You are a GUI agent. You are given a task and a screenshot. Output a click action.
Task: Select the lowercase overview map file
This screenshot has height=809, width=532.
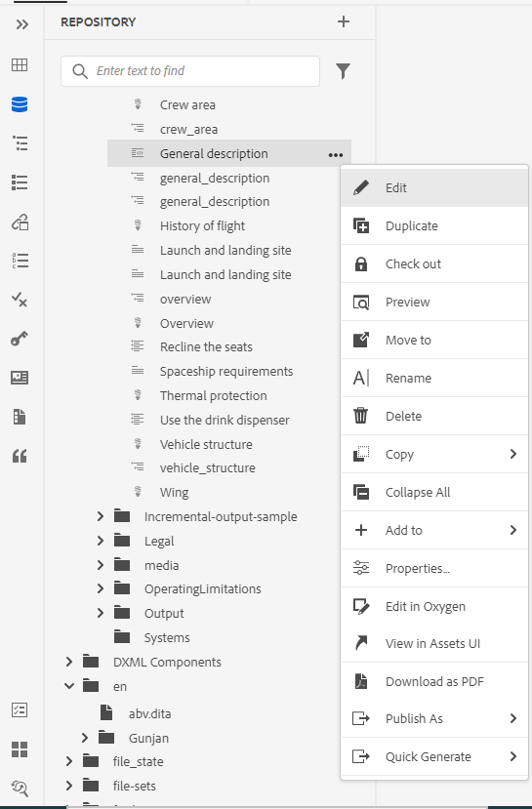click(x=185, y=300)
